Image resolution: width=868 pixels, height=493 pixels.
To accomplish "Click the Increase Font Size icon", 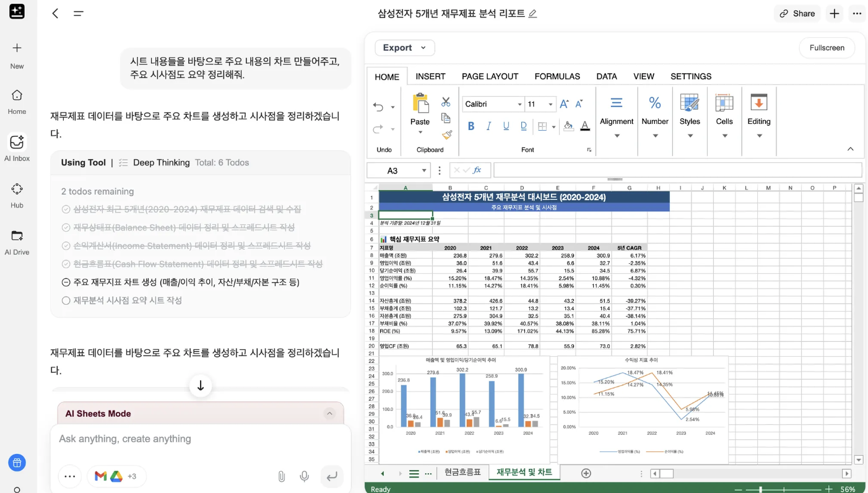I will (x=564, y=104).
